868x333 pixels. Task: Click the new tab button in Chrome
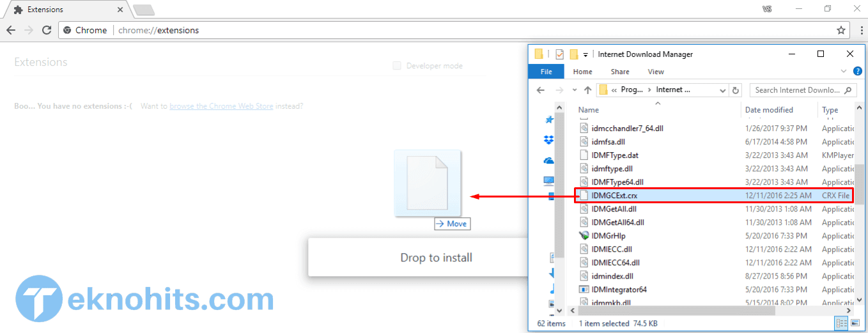coord(143,10)
